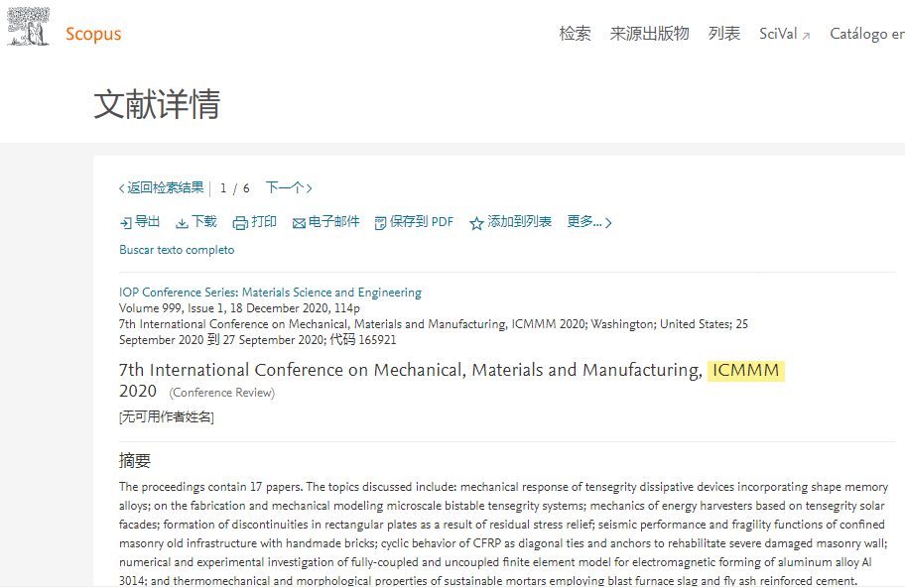The width and height of the screenshot is (905, 588).
Task: Go to next record with 下一个
Action: 285,188
